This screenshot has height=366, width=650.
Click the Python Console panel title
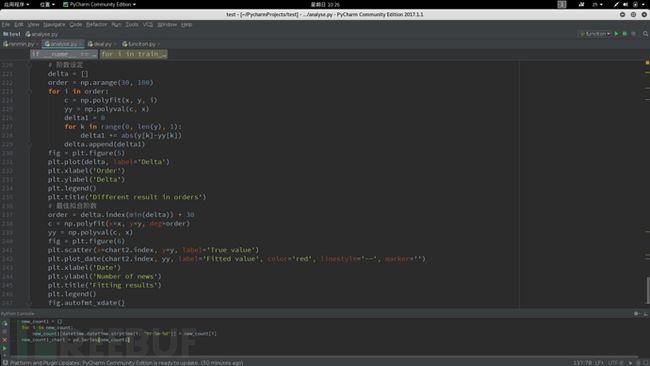[x=17, y=314]
